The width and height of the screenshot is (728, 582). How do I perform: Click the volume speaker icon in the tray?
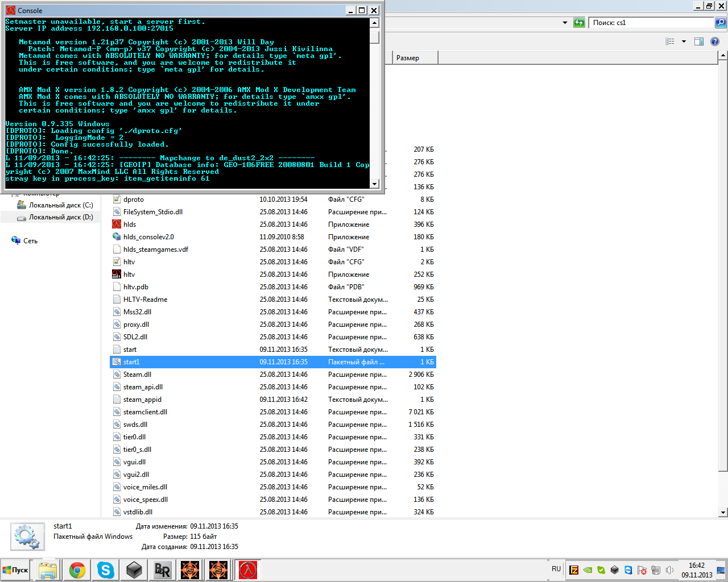669,570
